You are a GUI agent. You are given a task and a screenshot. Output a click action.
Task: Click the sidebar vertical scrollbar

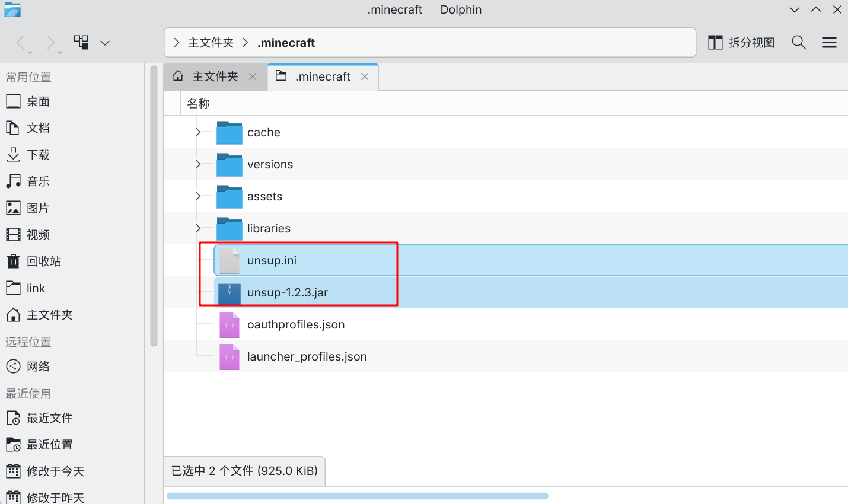154,206
